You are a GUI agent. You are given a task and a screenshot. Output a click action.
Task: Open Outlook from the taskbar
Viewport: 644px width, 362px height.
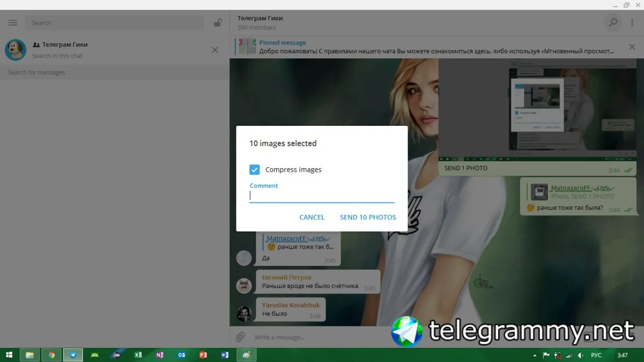click(x=182, y=355)
